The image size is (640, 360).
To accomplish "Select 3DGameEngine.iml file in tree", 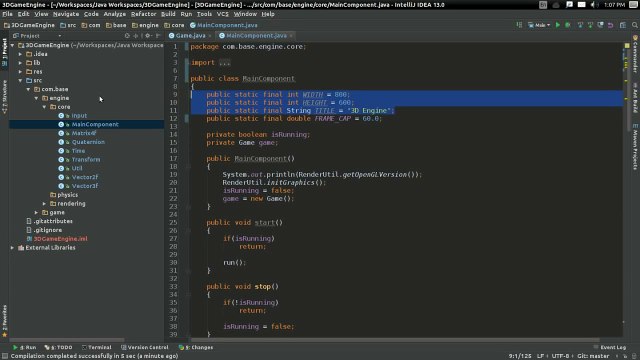I will [x=60, y=239].
